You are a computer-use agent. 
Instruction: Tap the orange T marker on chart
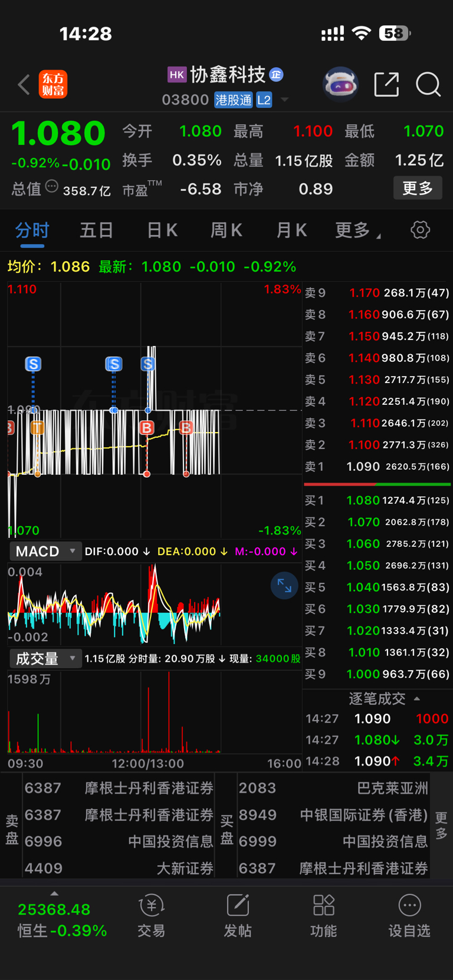[x=37, y=428]
